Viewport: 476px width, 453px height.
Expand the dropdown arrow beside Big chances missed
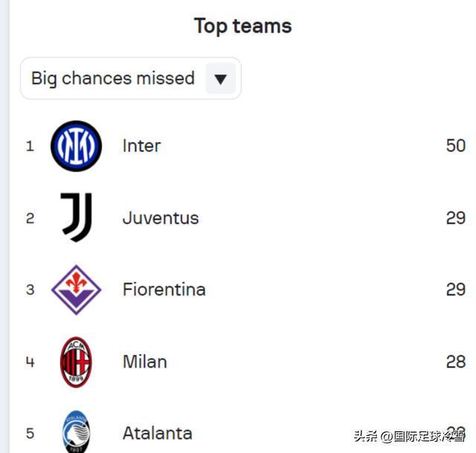220,79
